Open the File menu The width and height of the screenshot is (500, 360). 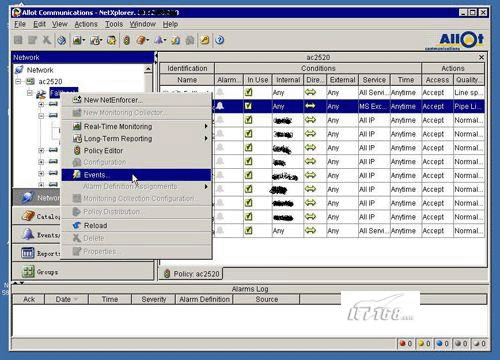20,24
